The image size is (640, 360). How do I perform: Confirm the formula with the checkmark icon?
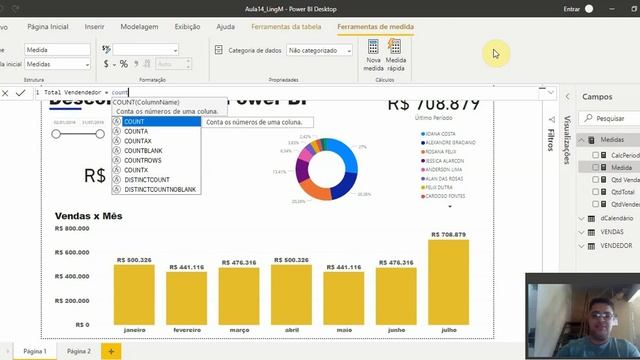coord(20,93)
